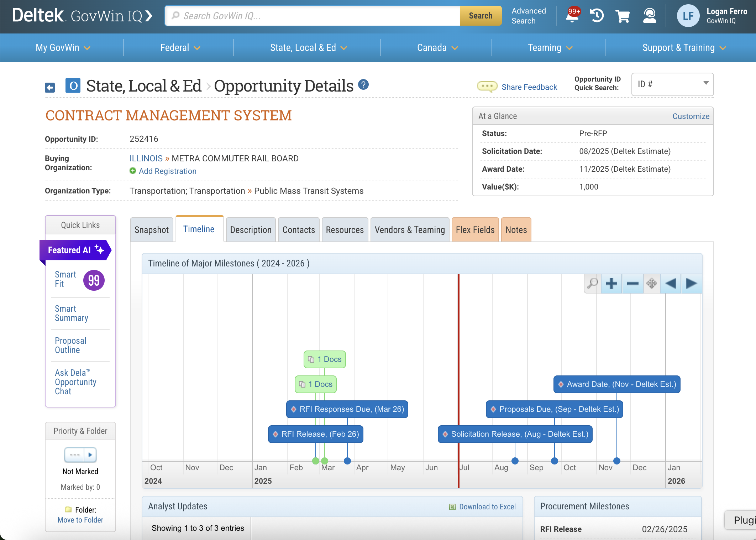Open the Opportunity ID Quick Search dropdown
This screenshot has height=540, width=756.
pos(672,84)
